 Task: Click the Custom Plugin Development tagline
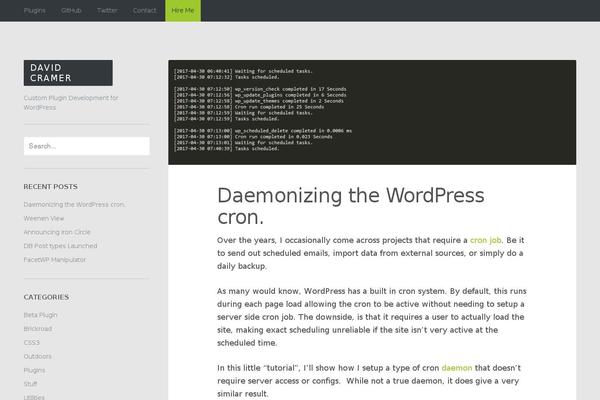point(71,103)
